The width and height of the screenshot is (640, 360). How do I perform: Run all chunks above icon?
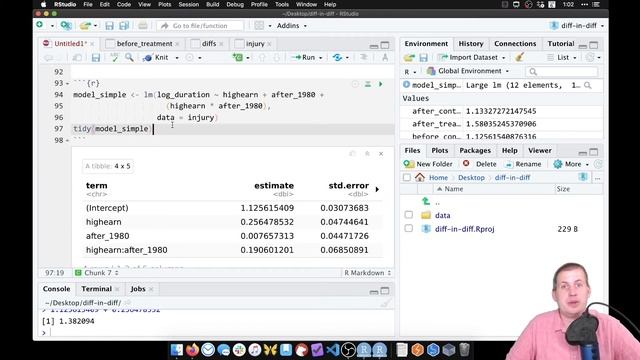coord(368,84)
